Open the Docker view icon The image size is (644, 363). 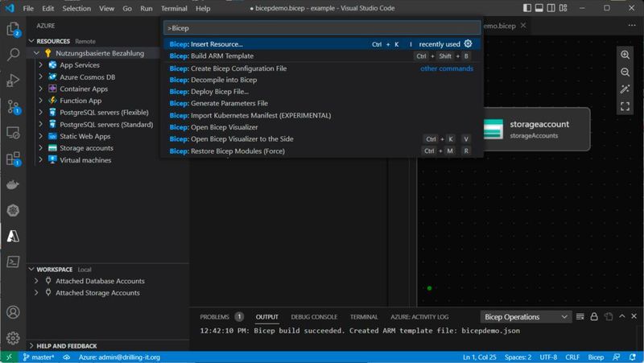point(13,184)
